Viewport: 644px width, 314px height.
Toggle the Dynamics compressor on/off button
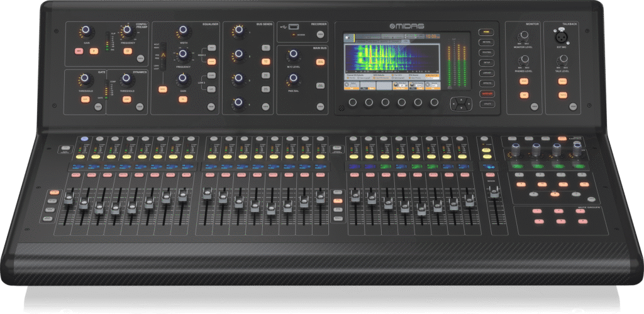tap(125, 99)
